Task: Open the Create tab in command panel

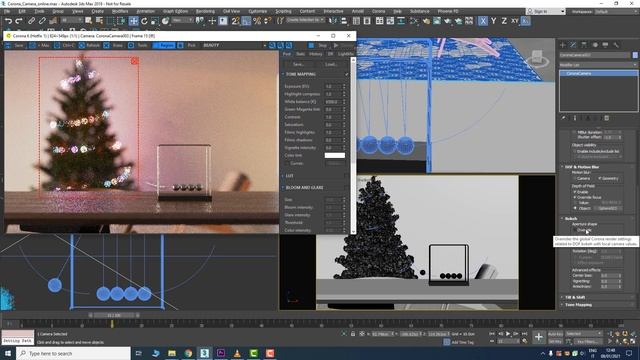Action: click(563, 45)
